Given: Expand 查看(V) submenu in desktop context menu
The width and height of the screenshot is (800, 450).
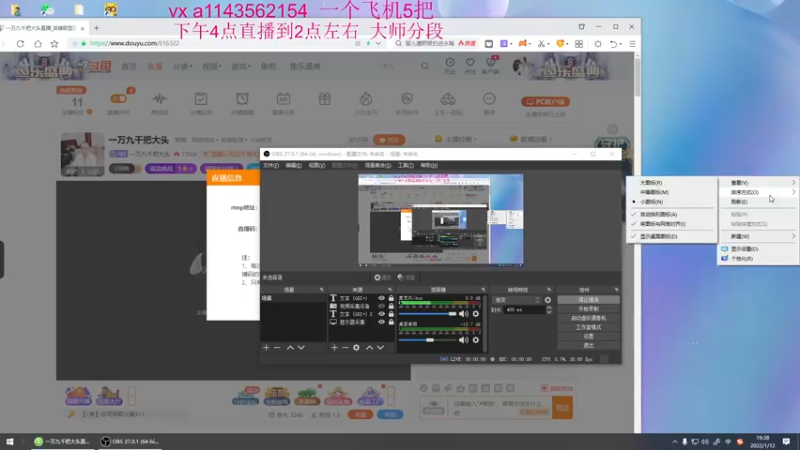Looking at the screenshot, I should [x=759, y=183].
